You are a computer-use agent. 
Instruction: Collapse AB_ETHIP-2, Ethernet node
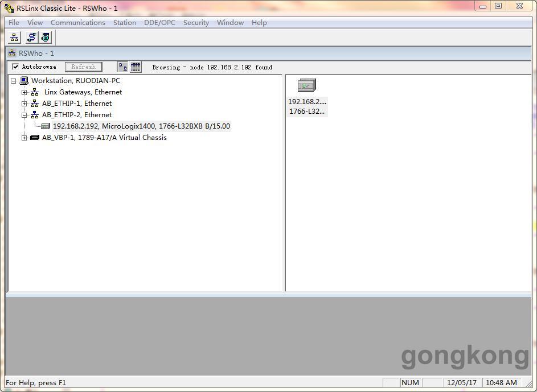pos(24,115)
